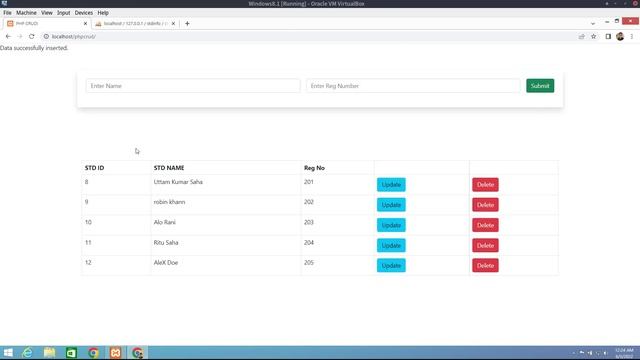Open the Chrome profile avatar

[620, 36]
